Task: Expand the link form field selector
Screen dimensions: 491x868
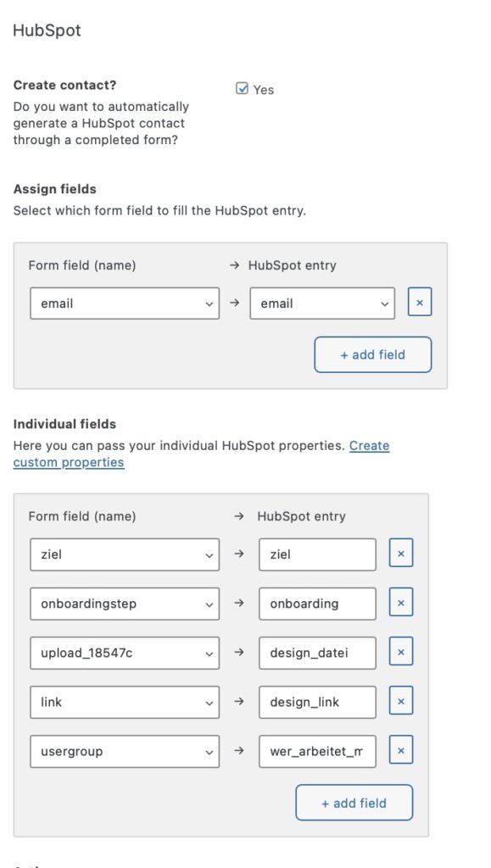Action: pyautogui.click(x=124, y=701)
